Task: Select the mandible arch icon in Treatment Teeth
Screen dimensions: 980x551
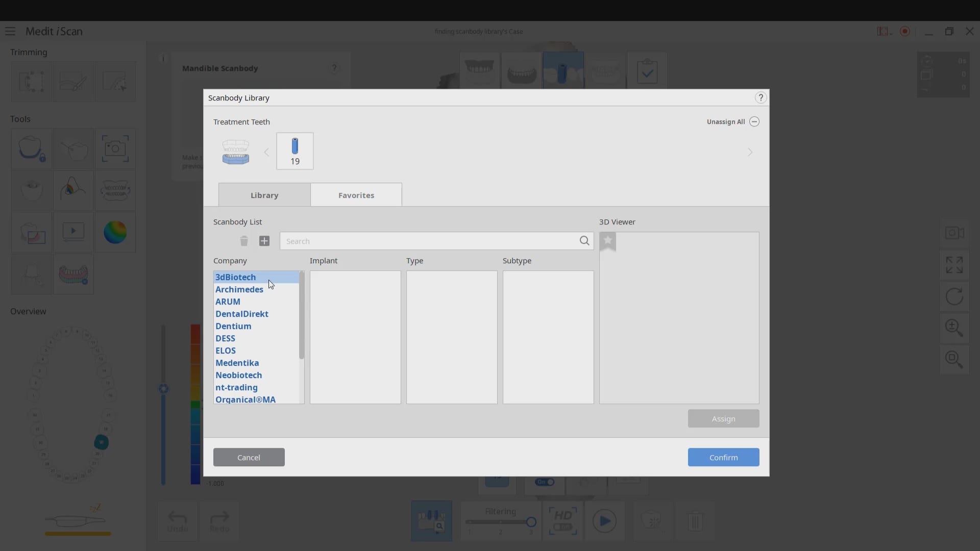Action: [x=235, y=152]
